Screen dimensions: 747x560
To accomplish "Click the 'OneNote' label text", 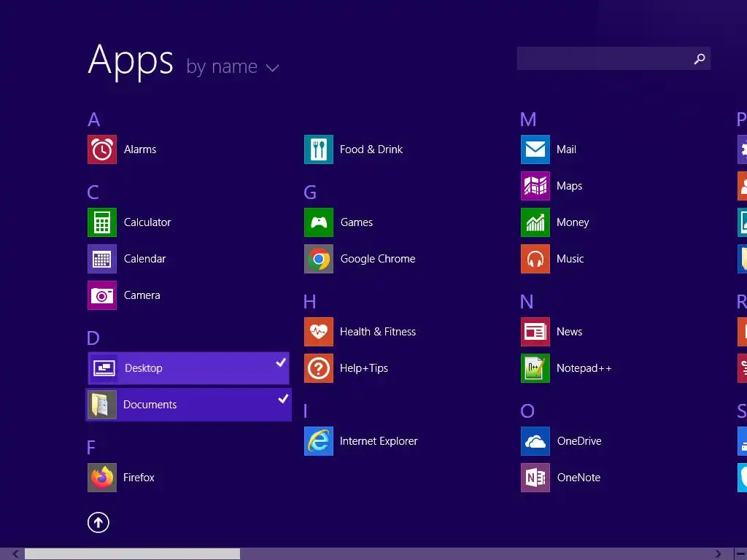I will [x=578, y=478].
